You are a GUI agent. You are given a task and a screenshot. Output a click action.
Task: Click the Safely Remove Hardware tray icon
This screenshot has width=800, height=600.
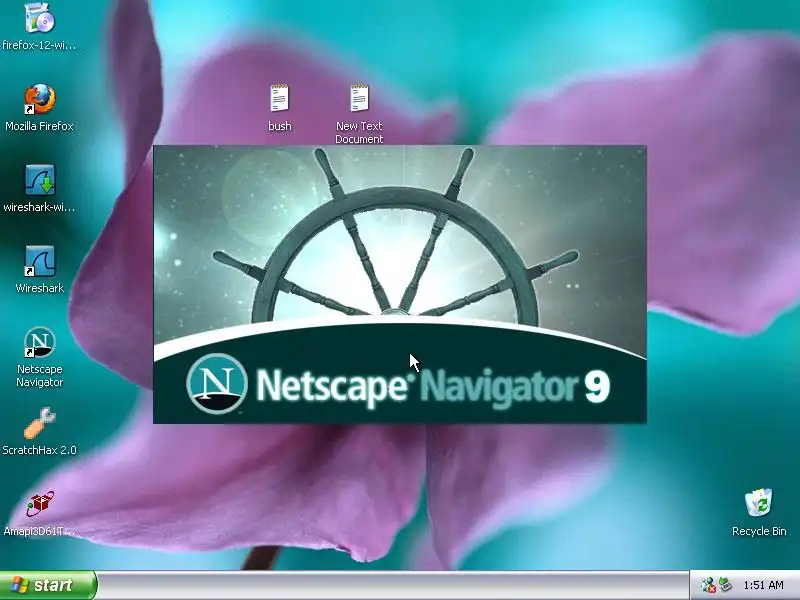[x=725, y=585]
